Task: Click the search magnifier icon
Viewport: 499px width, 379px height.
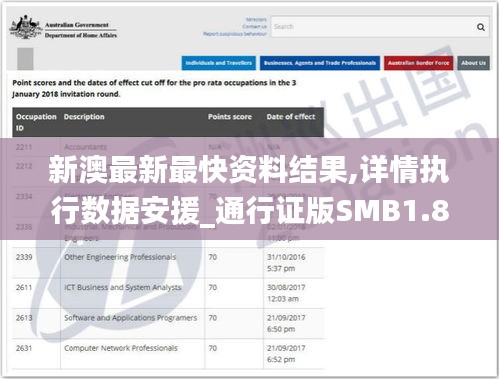Action: pyautogui.click(x=480, y=27)
